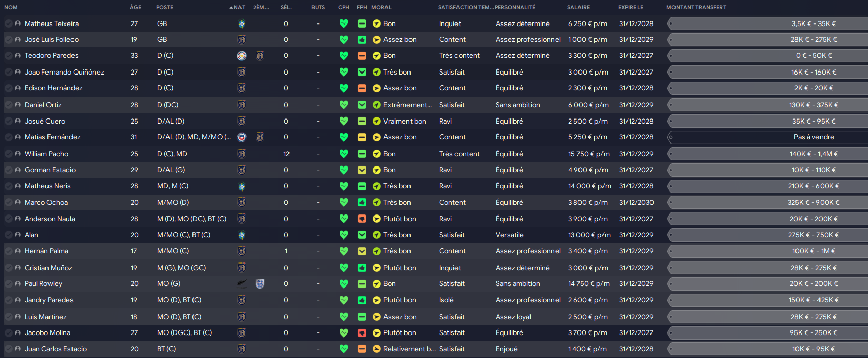Tick the selection circle for Hernán Palma
Viewport: 868px width, 358px height.
pos(9,251)
